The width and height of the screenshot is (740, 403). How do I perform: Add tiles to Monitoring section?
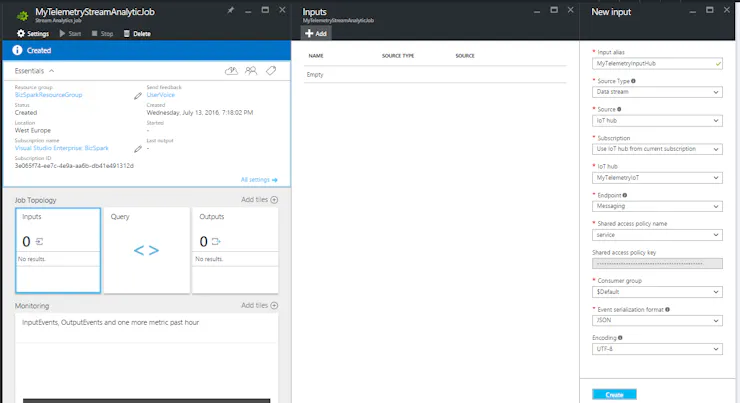259,305
